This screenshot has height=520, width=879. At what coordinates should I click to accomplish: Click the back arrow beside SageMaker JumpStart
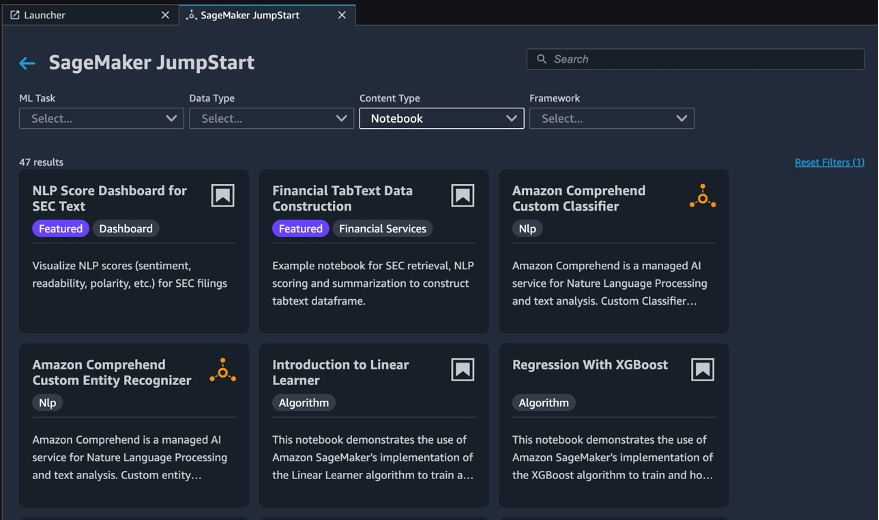click(27, 63)
